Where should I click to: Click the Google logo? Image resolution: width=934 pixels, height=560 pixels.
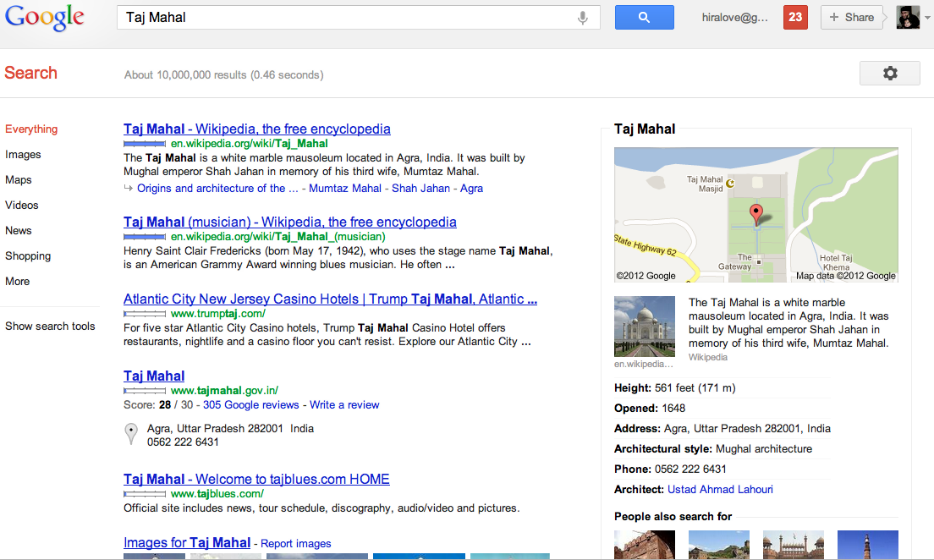pos(45,17)
